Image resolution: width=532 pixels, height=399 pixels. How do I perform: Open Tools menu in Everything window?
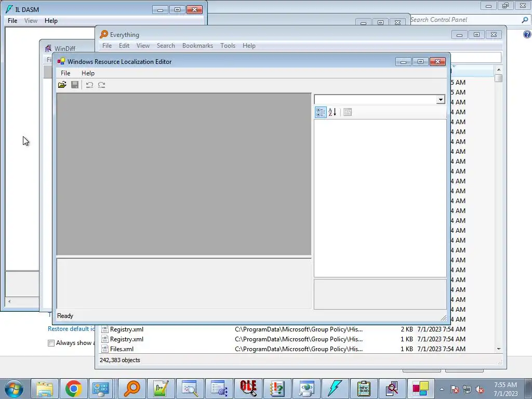228,46
